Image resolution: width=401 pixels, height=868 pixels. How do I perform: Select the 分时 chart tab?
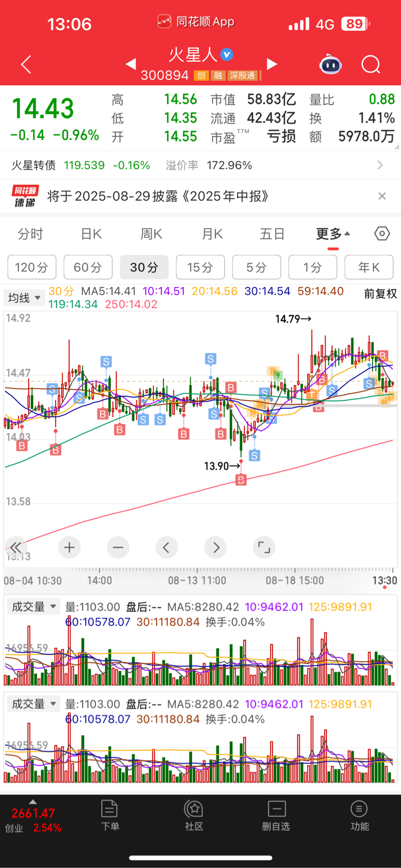pyautogui.click(x=30, y=234)
